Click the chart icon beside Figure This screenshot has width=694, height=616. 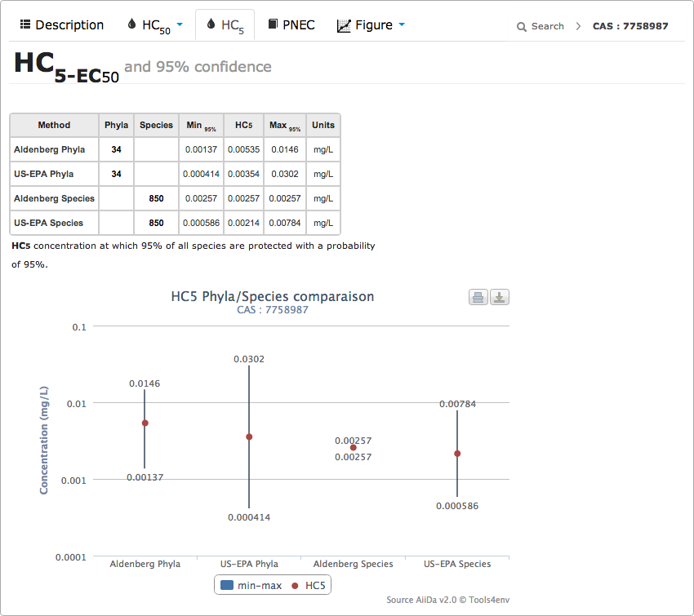coord(344,25)
